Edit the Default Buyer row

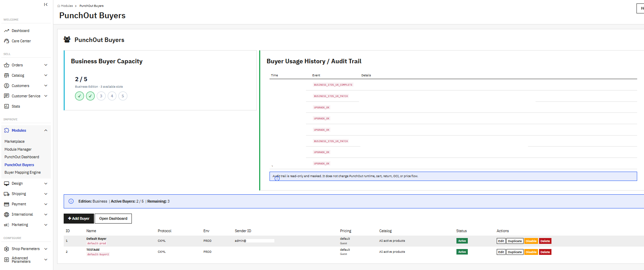(x=501, y=241)
